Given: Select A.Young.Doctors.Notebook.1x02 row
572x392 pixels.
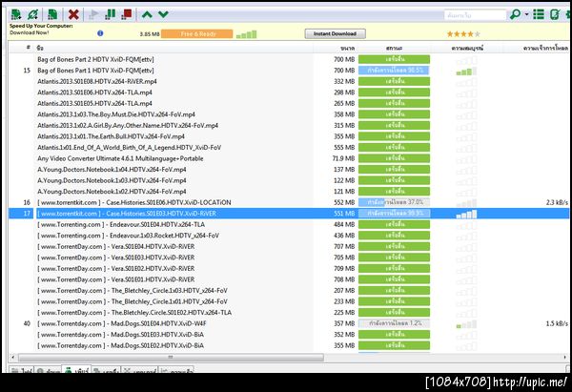Looking at the screenshot, I should point(289,192).
